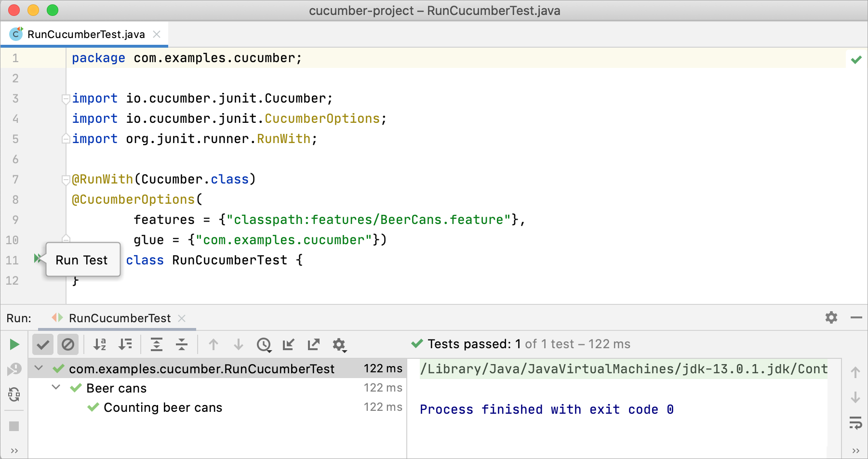Click the Import Test Results icon
868x459 pixels.
pyautogui.click(x=288, y=345)
